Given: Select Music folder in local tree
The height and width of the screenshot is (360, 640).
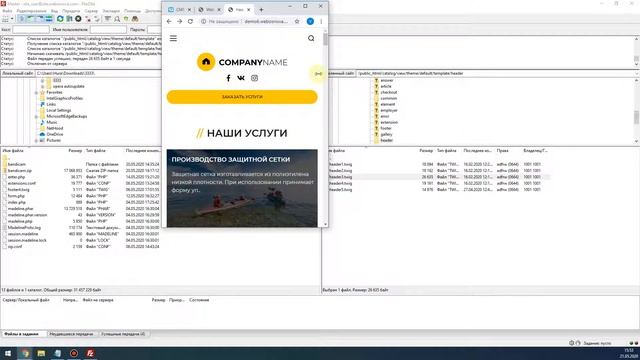Looking at the screenshot, I should point(52,122).
